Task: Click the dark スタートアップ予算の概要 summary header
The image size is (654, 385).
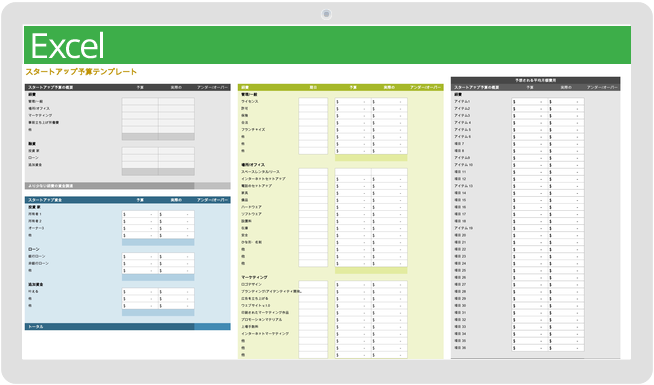Action: [127, 88]
